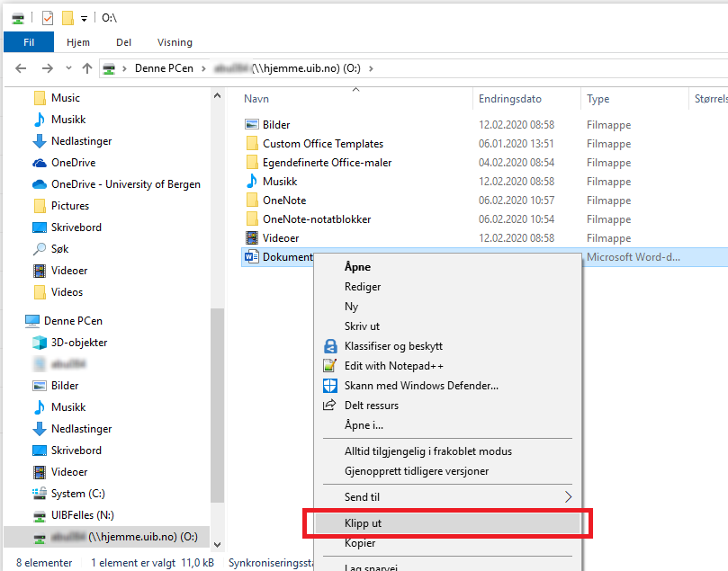Viewport: 728px width, 571px height.
Task: Click the Word document icon for Dokument
Action: pos(252,256)
